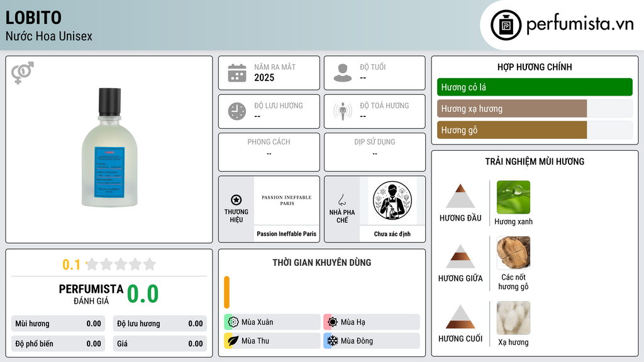Click the Hương cỏ lá accord bar

pos(535,87)
